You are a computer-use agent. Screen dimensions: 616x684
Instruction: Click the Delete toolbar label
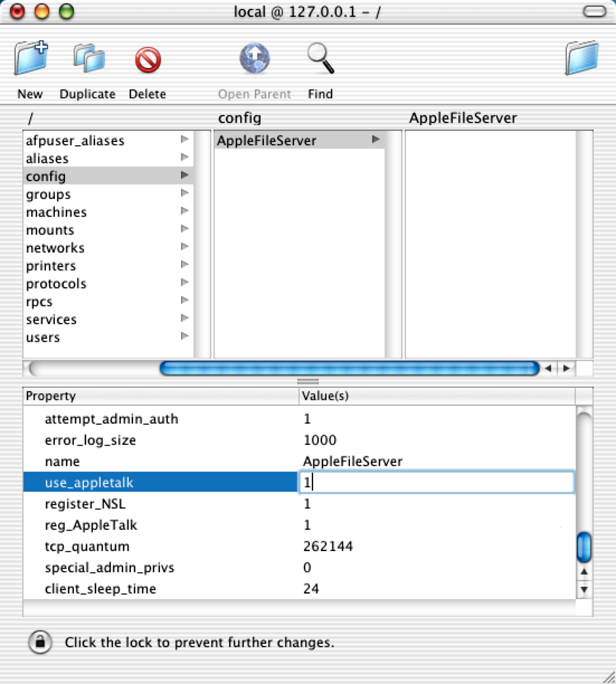pos(147,94)
